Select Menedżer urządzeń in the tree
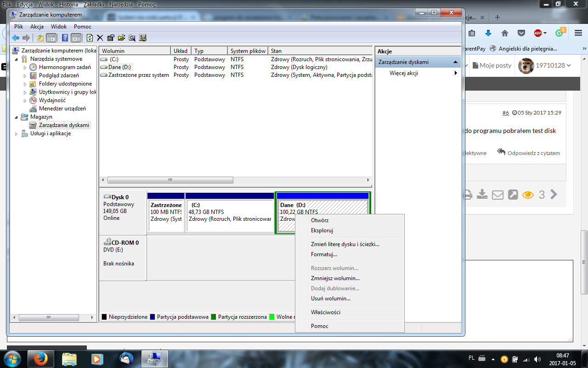The width and height of the screenshot is (588, 368). (62, 109)
